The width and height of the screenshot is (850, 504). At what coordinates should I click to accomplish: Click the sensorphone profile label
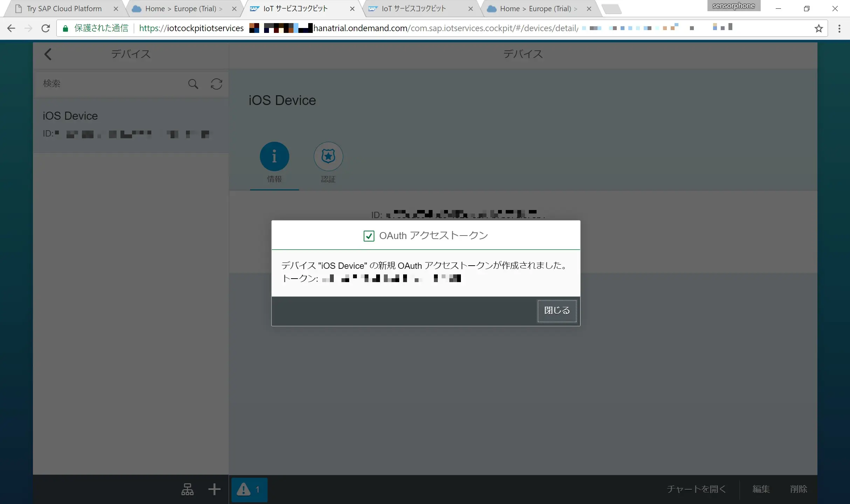[x=734, y=6]
